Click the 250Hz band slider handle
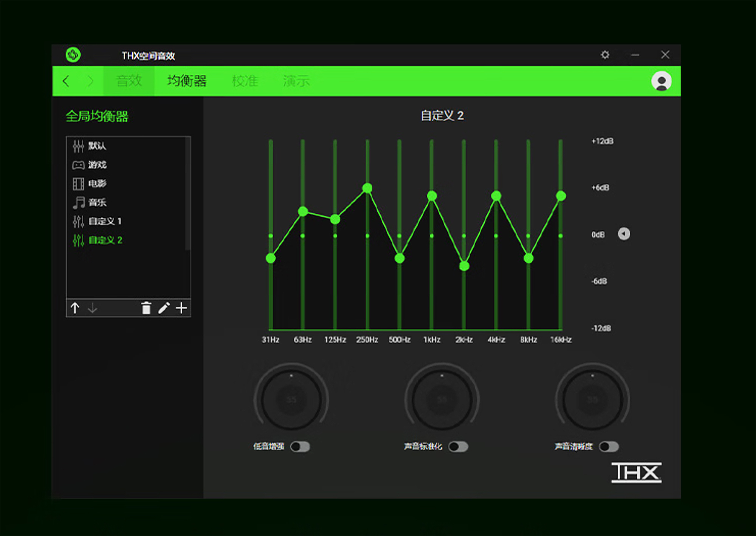Viewport: 756px width, 536px height. [x=367, y=188]
